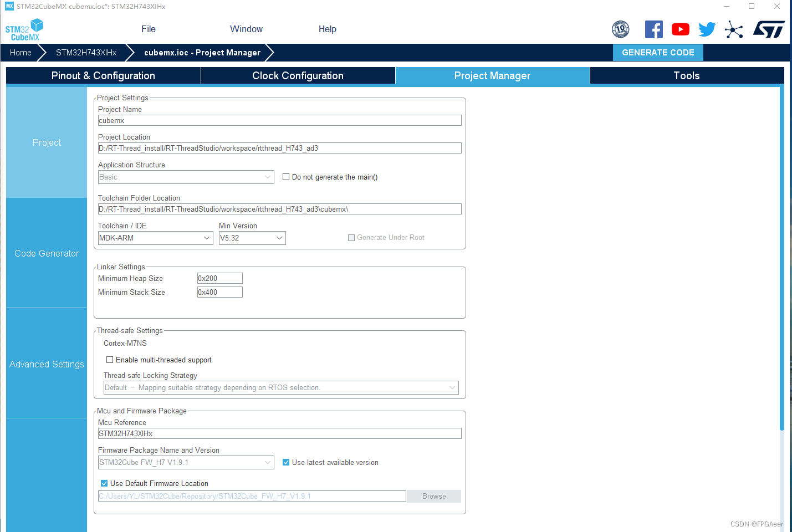Open the Min Version V5.32 dropdown
792x532 pixels.
click(252, 238)
